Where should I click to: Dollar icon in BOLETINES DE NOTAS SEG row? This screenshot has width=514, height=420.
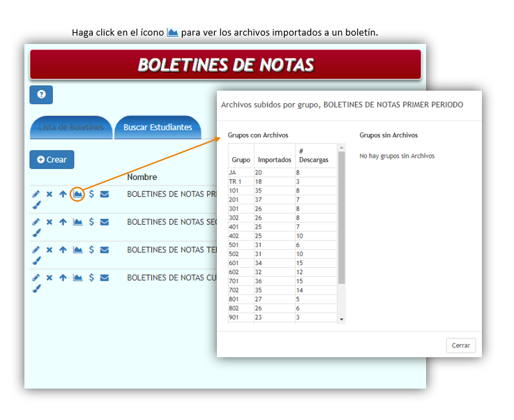91,222
